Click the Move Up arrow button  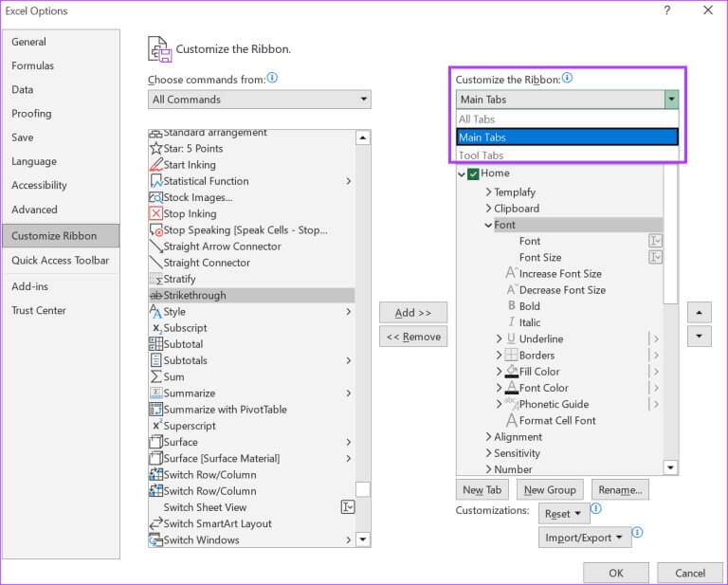[699, 313]
